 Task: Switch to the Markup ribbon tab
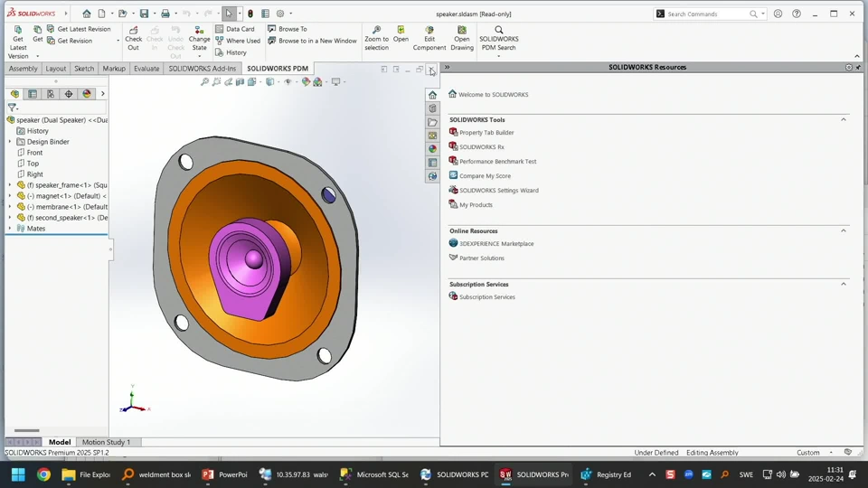[114, 69]
